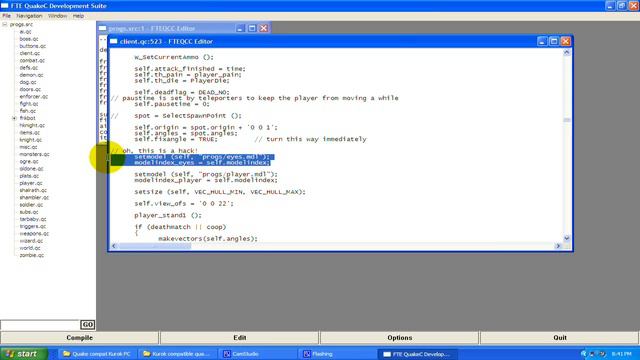Open Quake compat Kurok PC taskbar folder
The width and height of the screenshot is (640, 360).
tap(98, 354)
